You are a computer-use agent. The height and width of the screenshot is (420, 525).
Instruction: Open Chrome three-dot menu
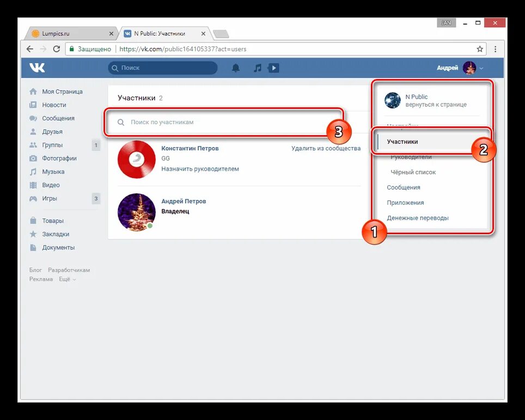click(x=495, y=49)
